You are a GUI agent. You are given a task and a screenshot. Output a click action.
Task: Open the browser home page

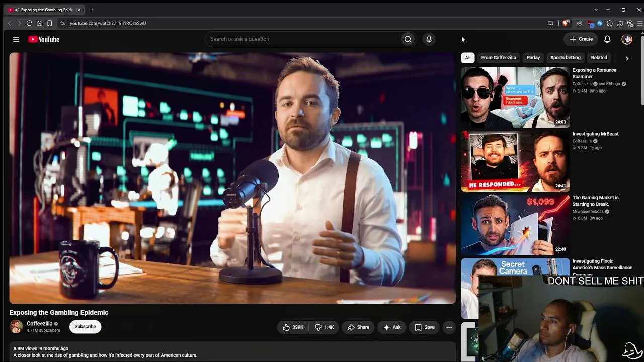[x=39, y=23]
